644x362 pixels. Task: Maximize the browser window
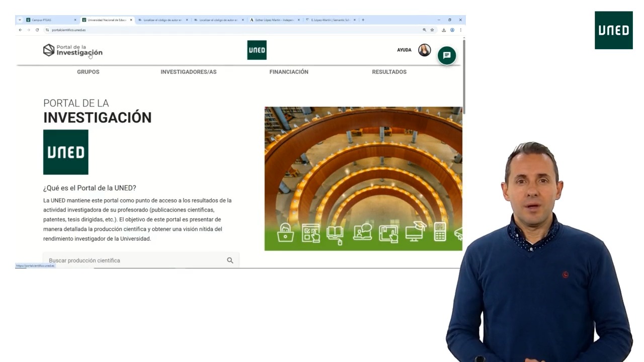[449, 20]
